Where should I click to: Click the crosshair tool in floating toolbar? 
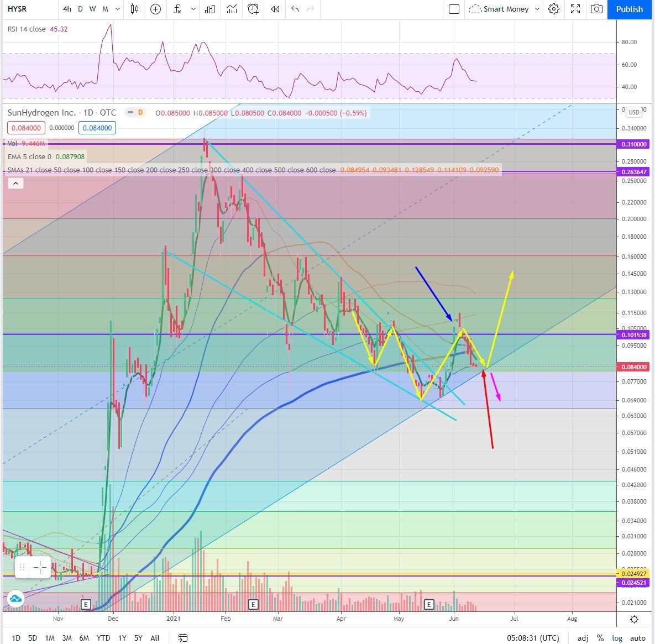click(40, 567)
